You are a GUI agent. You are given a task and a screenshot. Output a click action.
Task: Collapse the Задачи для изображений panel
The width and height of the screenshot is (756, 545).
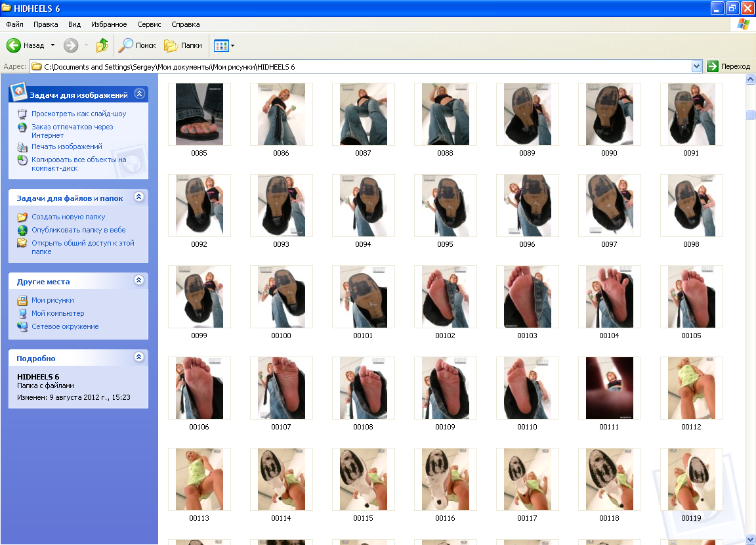pos(139,93)
